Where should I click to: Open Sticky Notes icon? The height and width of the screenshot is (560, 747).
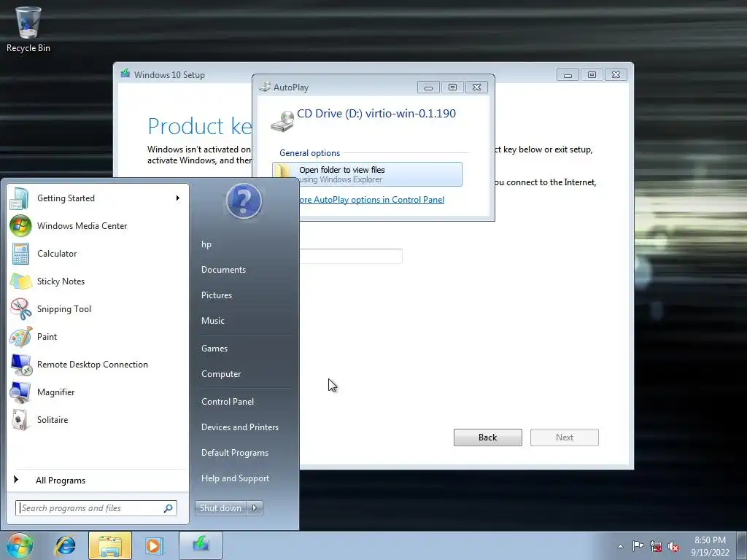coord(20,281)
